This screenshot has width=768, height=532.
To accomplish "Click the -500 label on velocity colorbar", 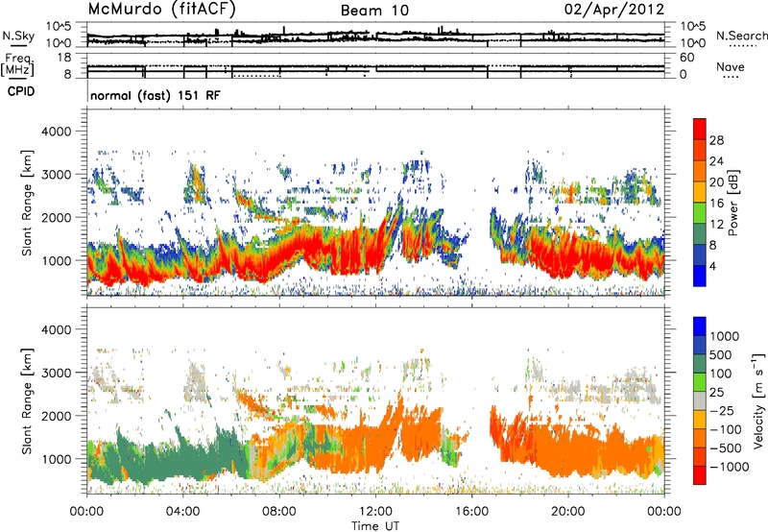I will coord(725,447).
